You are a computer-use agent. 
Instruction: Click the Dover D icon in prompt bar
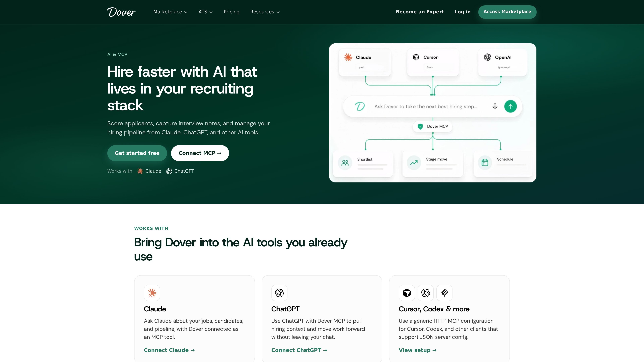tap(360, 106)
